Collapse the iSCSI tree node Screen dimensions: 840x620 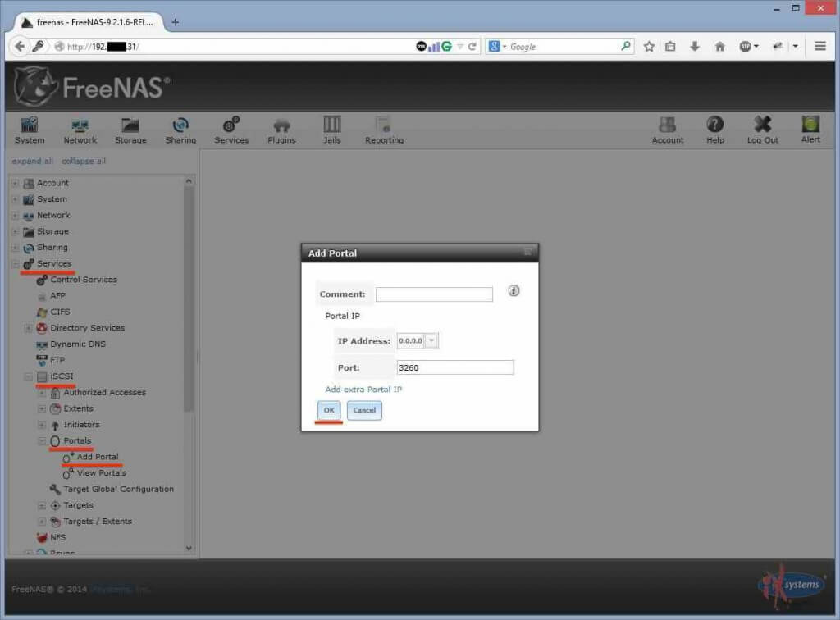tap(29, 376)
